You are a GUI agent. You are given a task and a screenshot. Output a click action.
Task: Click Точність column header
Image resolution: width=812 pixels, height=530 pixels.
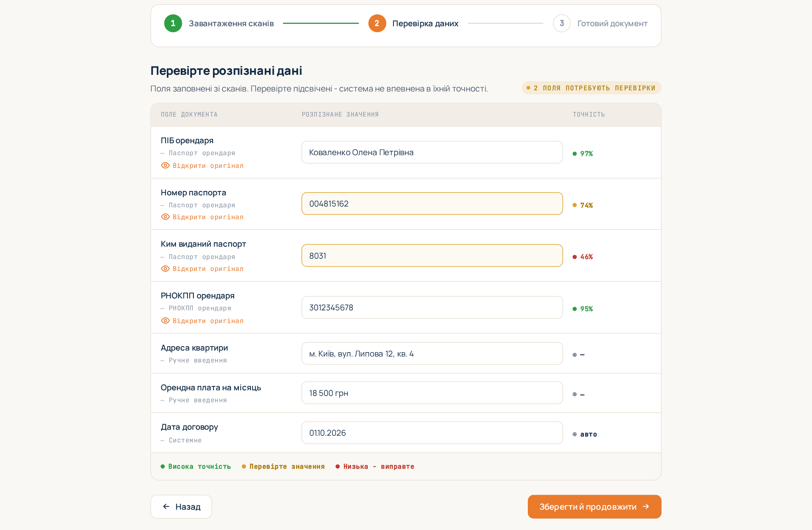[589, 115]
